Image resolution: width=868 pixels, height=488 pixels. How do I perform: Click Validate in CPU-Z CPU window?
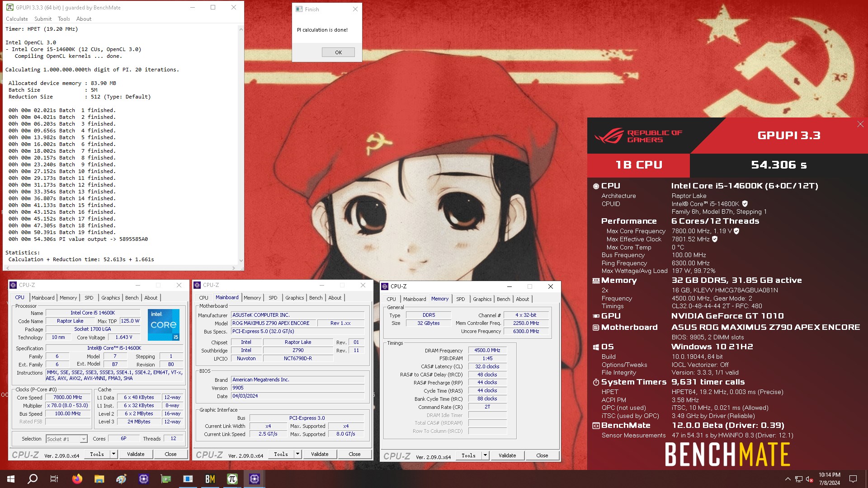click(x=136, y=454)
